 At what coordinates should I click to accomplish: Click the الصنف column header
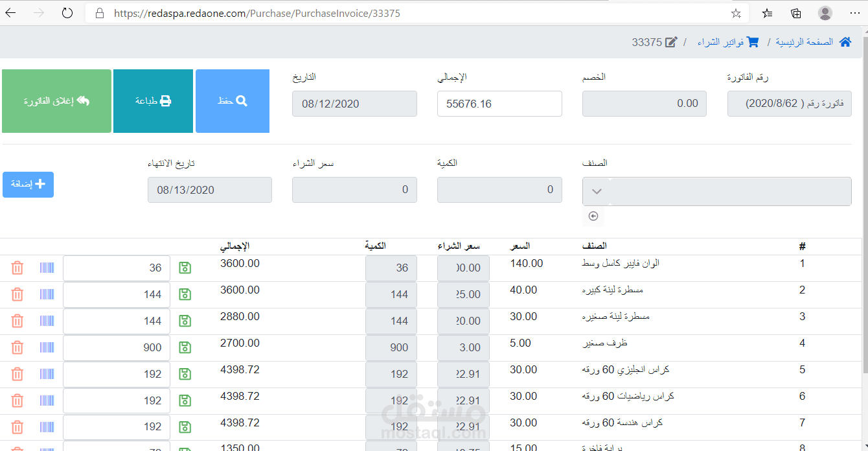(x=595, y=246)
